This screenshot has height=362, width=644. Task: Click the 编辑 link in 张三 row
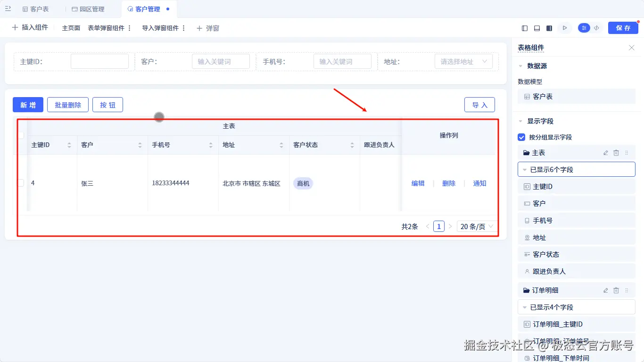pos(418,183)
